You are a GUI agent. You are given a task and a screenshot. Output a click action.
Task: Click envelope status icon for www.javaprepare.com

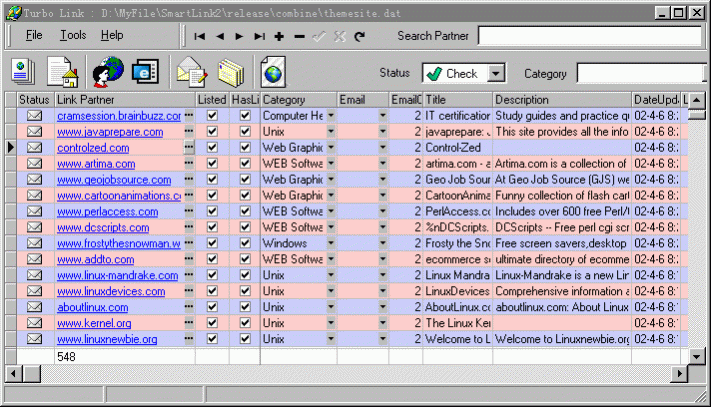[34, 132]
